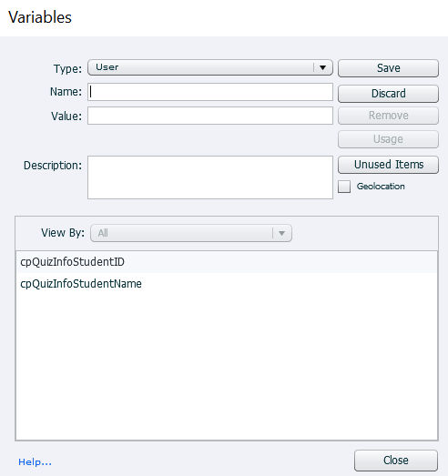Open the View By dropdown set to All
The image size is (448, 476).
click(191, 233)
